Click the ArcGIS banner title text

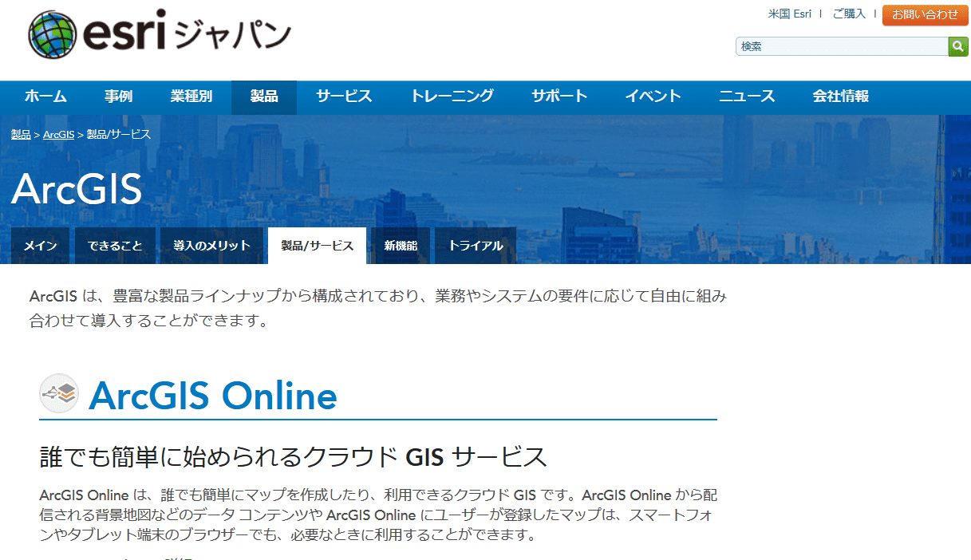(x=77, y=189)
